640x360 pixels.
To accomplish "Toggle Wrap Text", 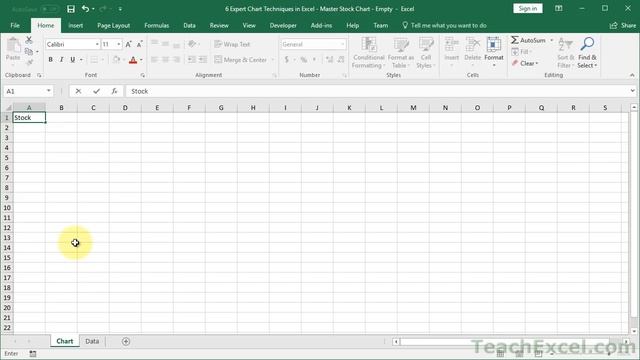I will (232, 44).
